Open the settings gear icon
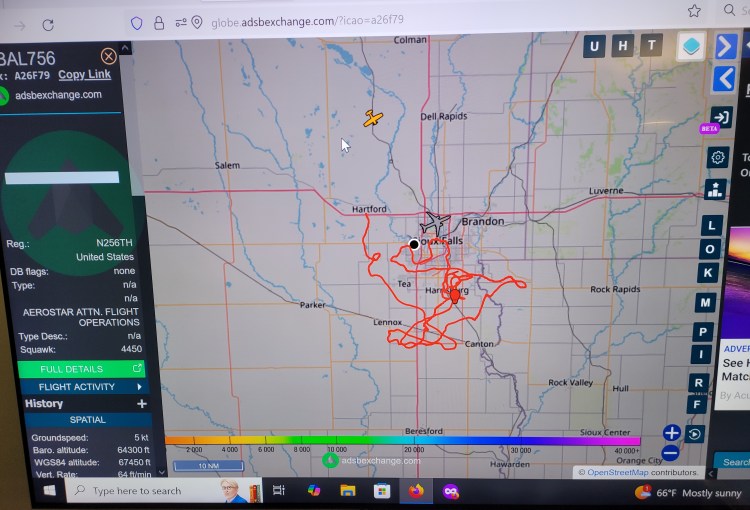Screen dimensions: 750x510 pyautogui.click(x=718, y=157)
